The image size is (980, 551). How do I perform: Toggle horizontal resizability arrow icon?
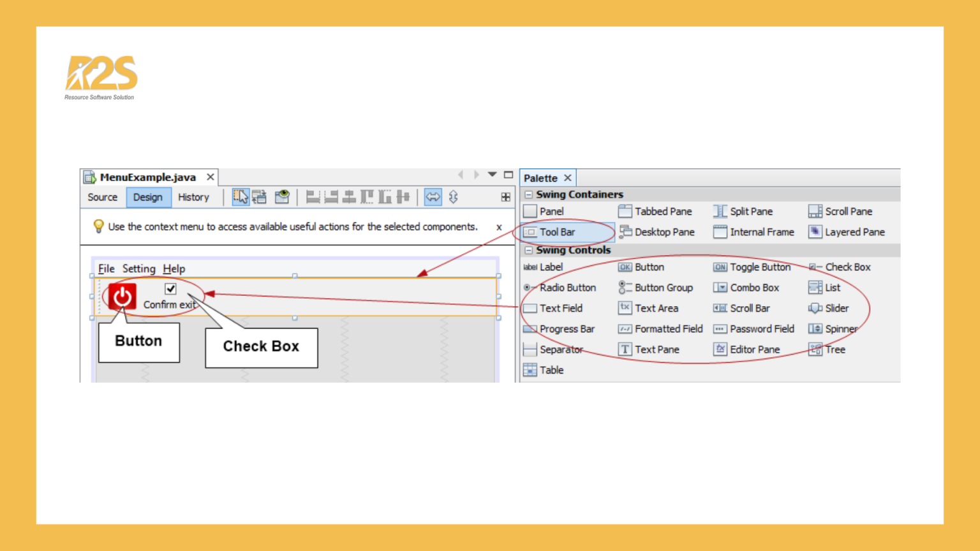(433, 197)
